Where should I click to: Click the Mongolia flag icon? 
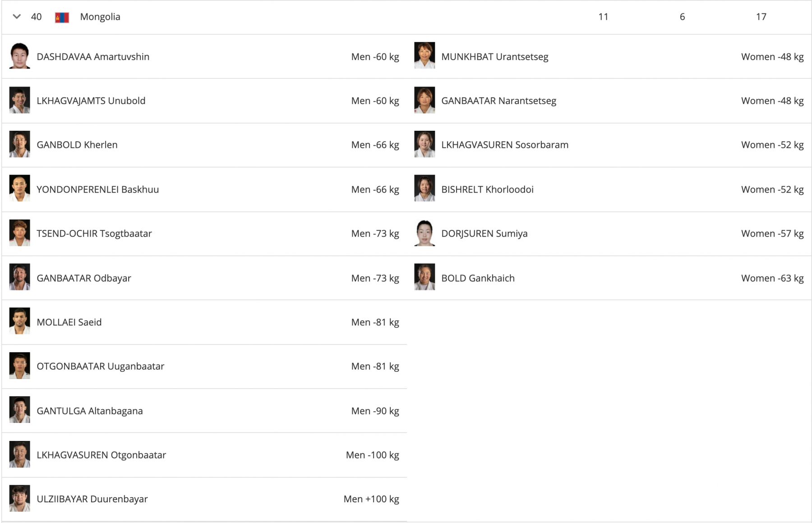click(x=62, y=18)
